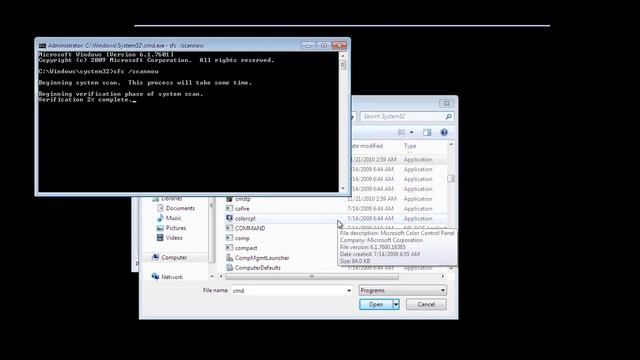This screenshot has height=360, width=640.
Task: Click the comp file icon
Action: tap(229, 238)
